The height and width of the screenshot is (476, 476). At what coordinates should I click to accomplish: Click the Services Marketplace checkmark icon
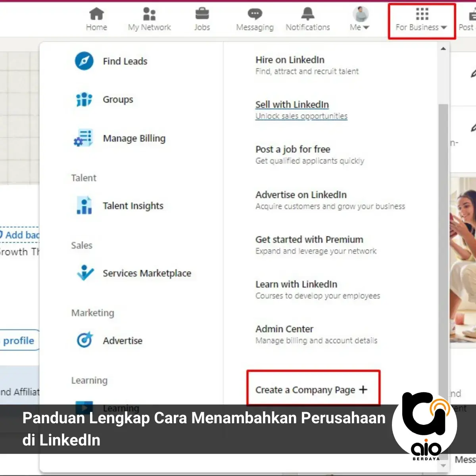[x=85, y=273]
